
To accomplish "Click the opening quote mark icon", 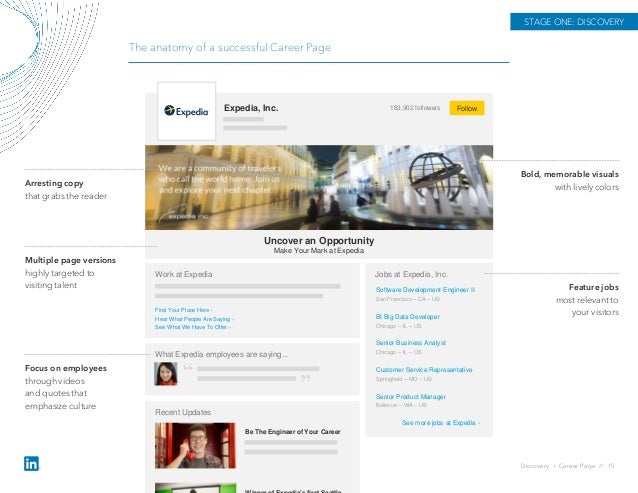I will 188,367.
